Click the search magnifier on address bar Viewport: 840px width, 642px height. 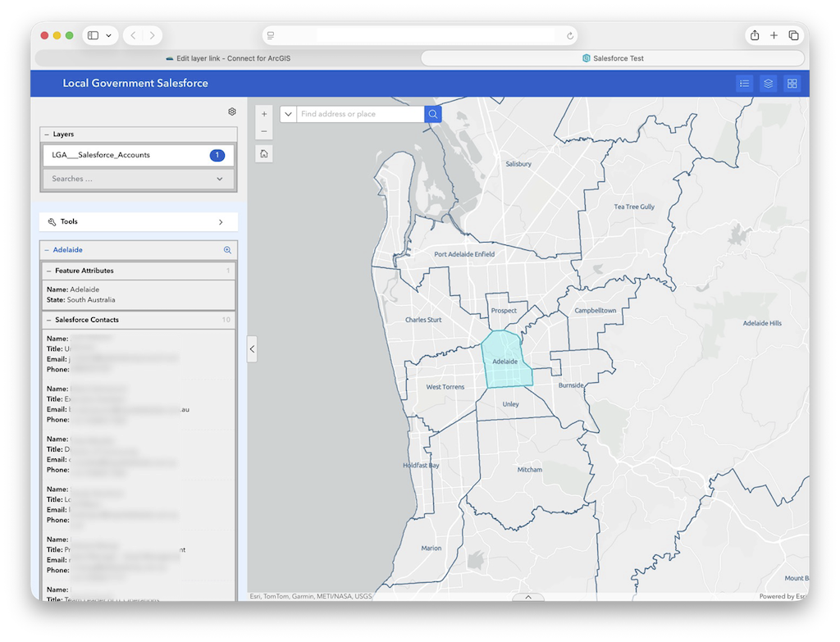(432, 114)
